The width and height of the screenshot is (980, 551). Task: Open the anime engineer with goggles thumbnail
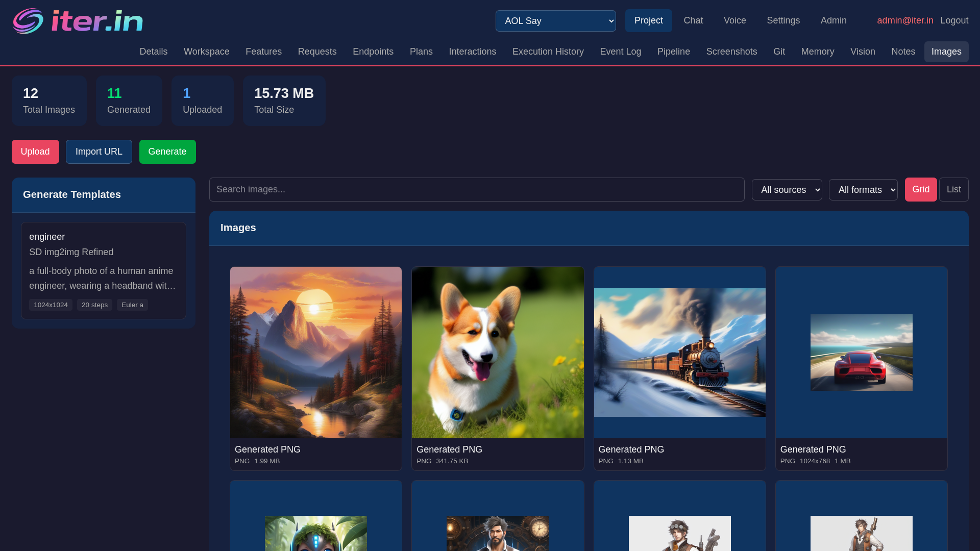[x=679, y=533]
